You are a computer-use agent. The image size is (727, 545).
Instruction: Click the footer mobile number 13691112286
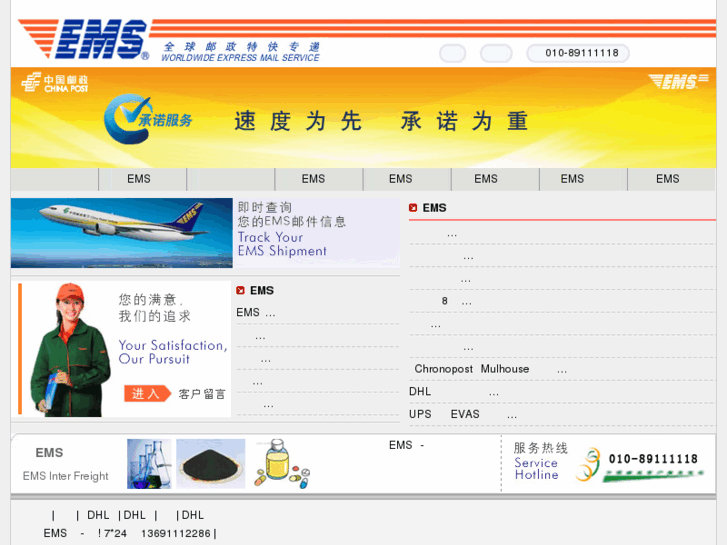(x=176, y=533)
